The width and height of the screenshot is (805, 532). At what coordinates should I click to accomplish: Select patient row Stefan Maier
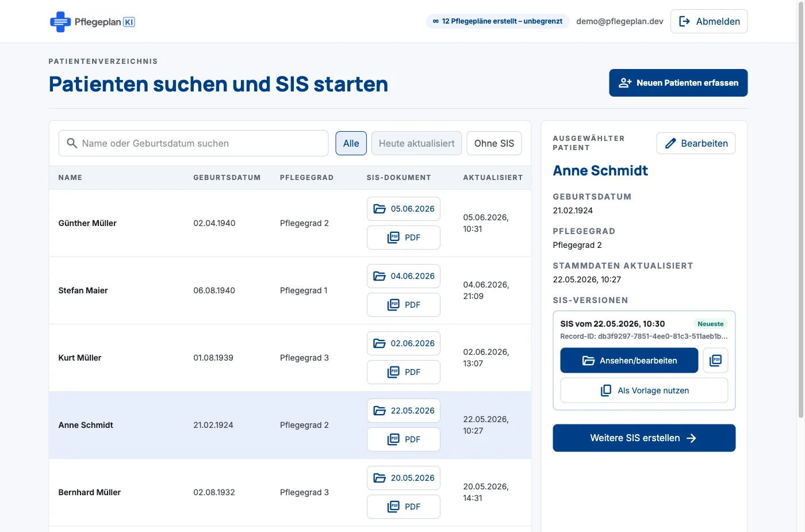click(x=290, y=290)
